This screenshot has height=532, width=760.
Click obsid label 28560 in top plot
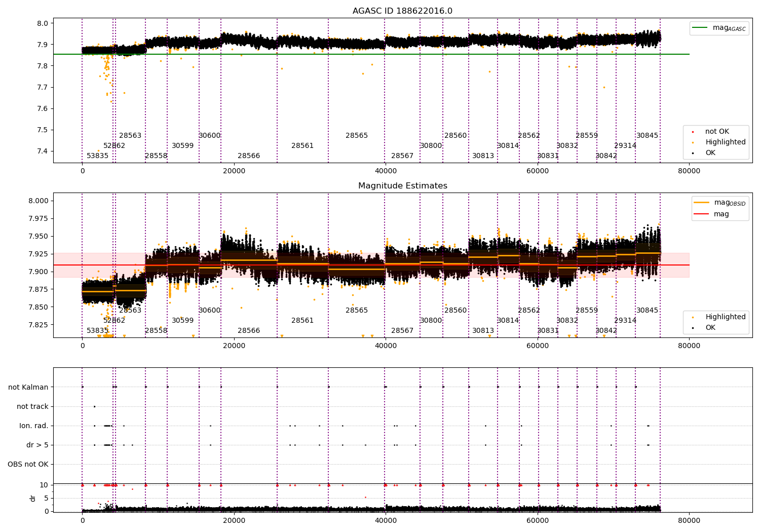(455, 136)
